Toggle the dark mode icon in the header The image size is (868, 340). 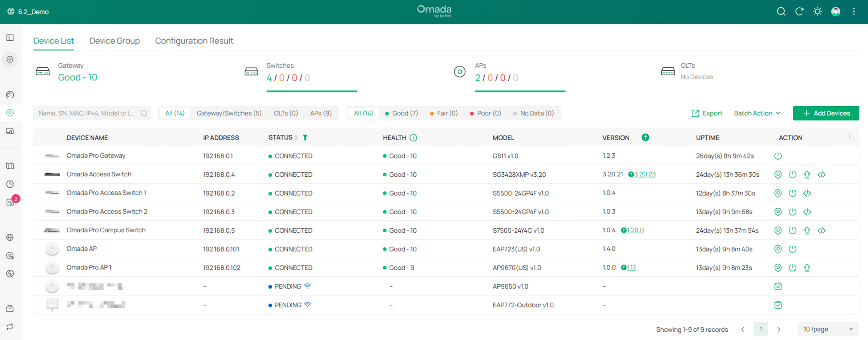[x=817, y=11]
